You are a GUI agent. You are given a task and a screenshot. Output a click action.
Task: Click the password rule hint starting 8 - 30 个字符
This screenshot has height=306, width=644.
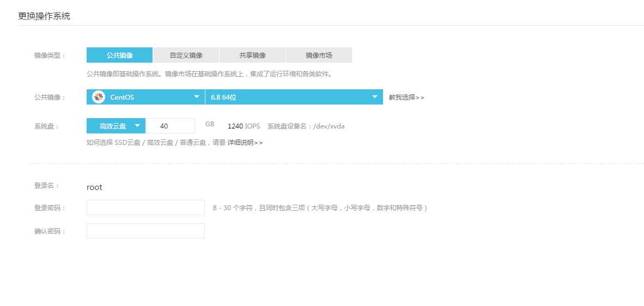click(x=320, y=208)
